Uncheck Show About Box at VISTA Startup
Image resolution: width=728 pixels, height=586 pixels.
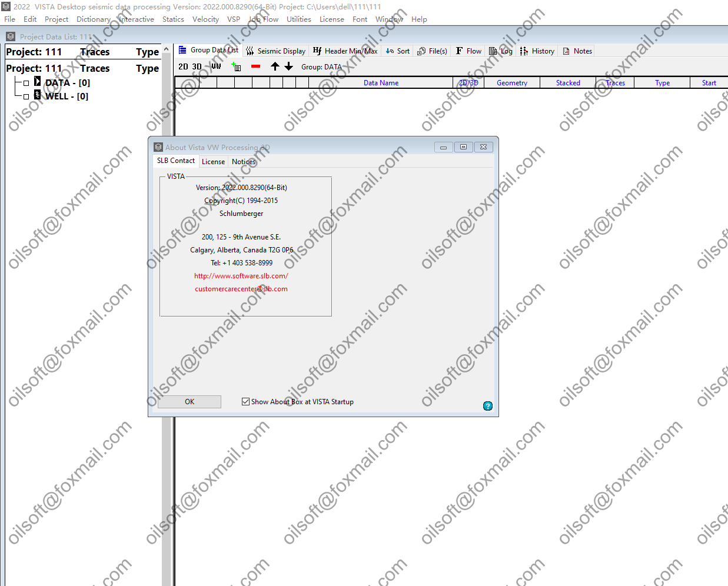coord(245,402)
